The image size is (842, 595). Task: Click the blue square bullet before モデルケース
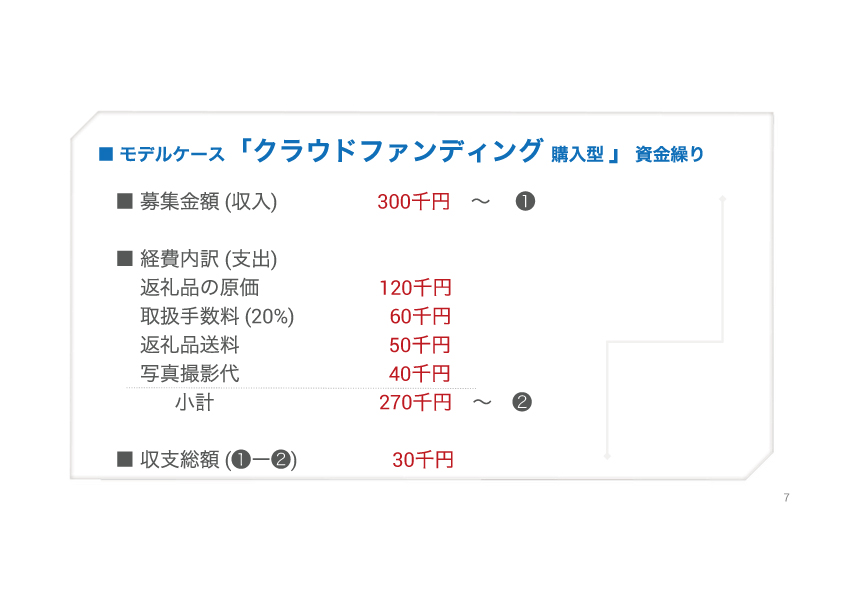(x=105, y=154)
